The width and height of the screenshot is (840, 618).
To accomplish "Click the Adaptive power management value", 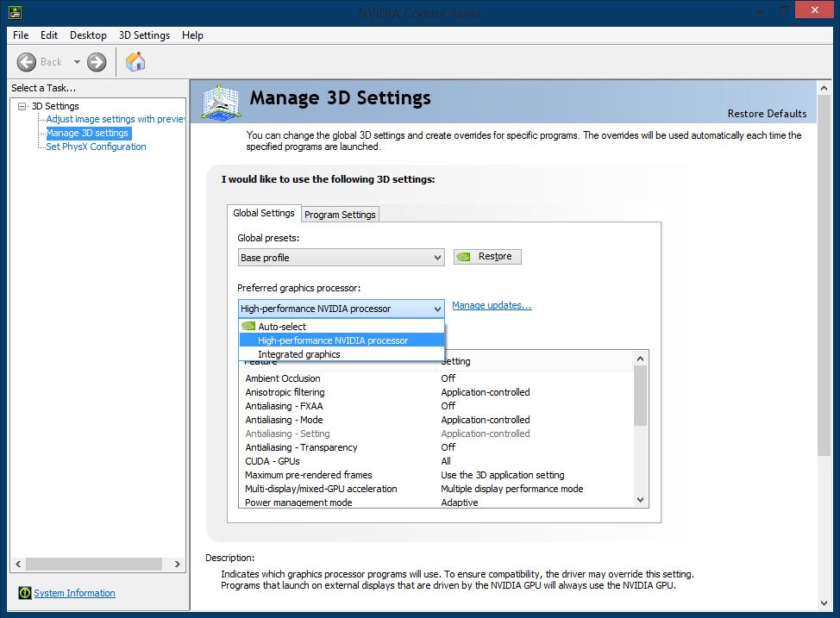I will point(460,503).
